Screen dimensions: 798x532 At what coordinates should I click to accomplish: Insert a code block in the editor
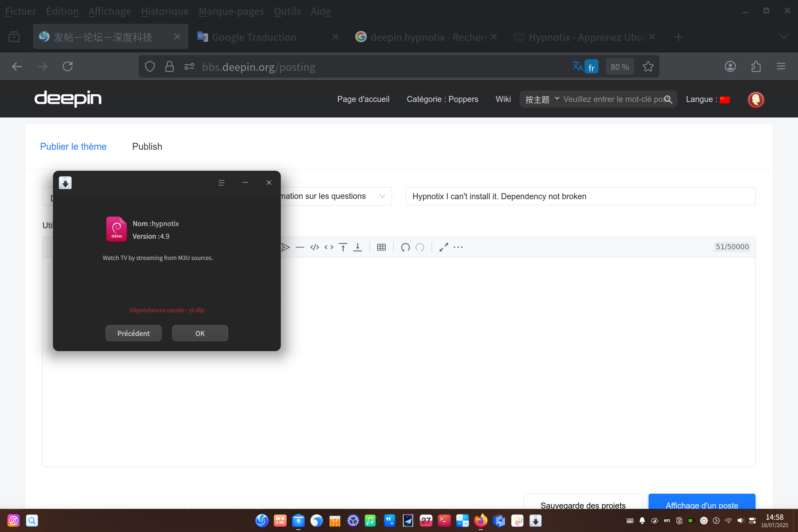pos(314,247)
